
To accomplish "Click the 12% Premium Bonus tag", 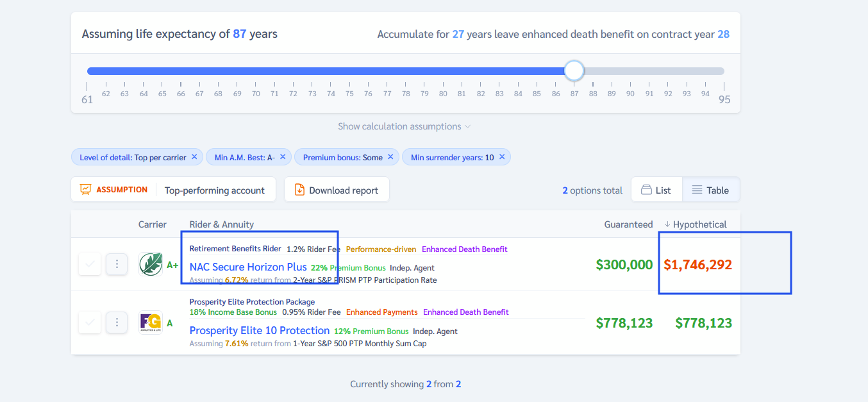I will (371, 331).
